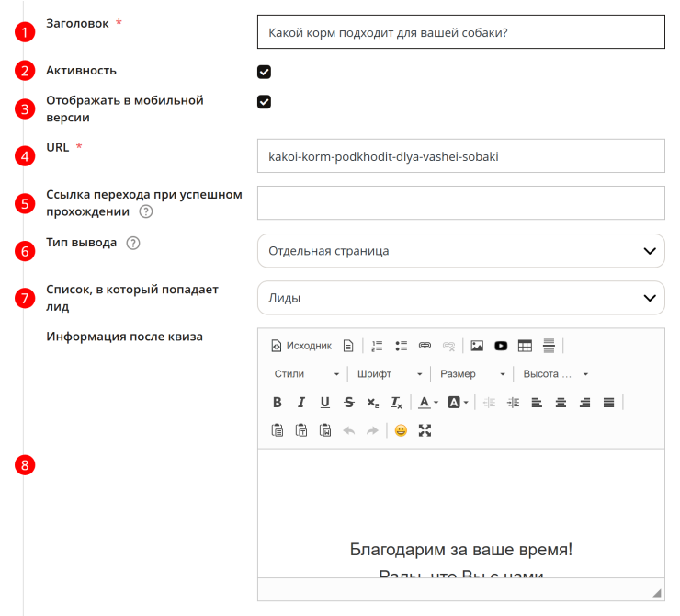Screen dimensions: 680x616
Task: Align text to the left
Action: click(x=537, y=403)
